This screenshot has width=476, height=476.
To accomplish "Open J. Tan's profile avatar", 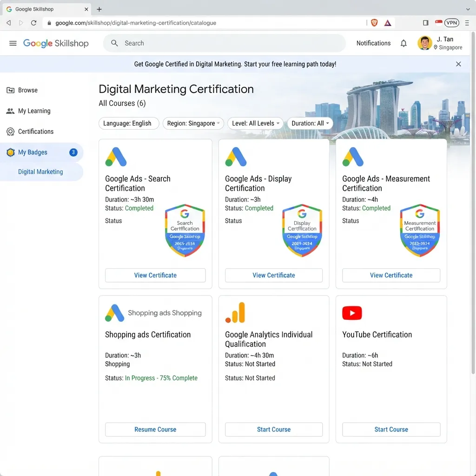I will 425,43.
